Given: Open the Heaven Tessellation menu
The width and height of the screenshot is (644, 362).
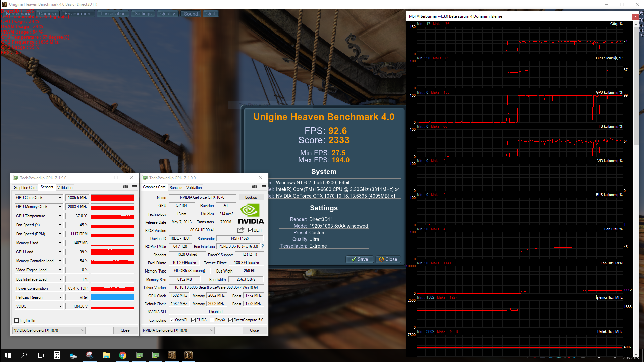Looking at the screenshot, I should tap(113, 14).
